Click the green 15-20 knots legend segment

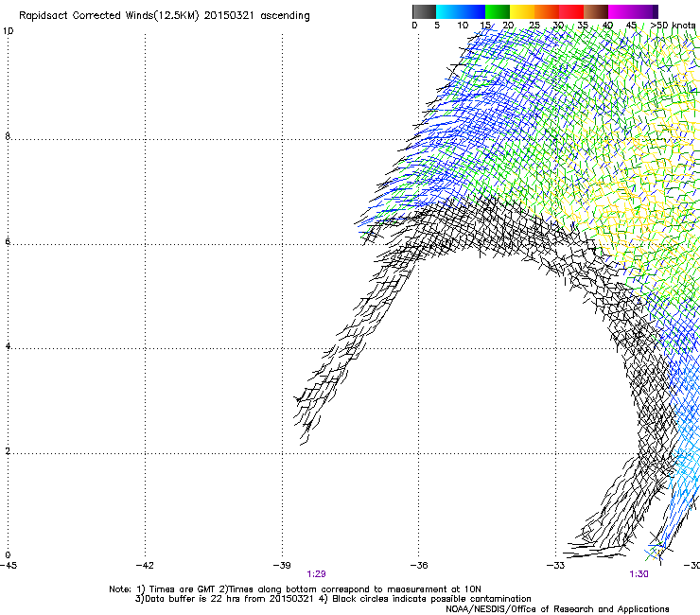pyautogui.click(x=498, y=11)
